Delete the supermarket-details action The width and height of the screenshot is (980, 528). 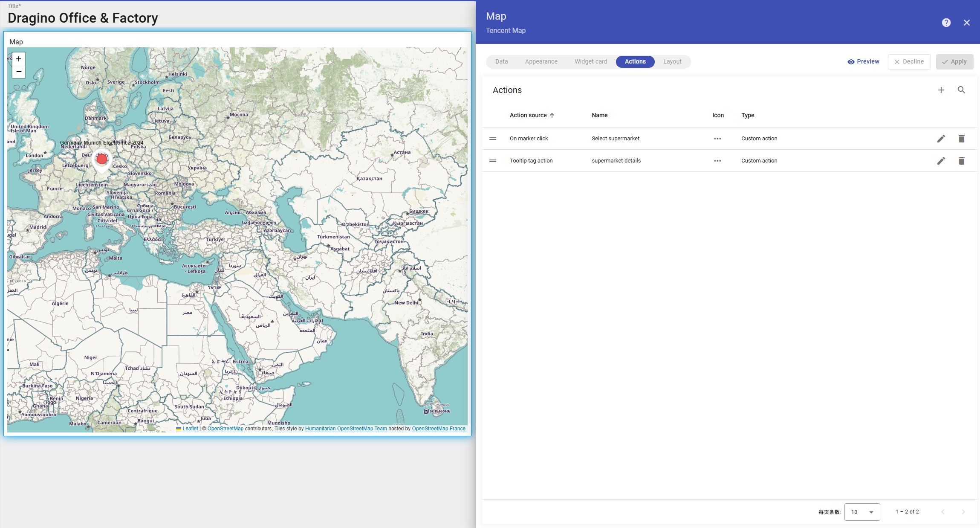point(961,161)
